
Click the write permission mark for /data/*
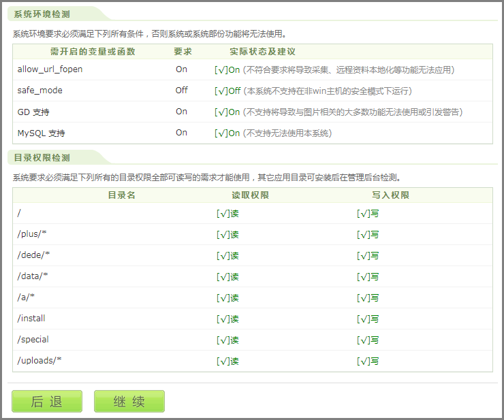click(368, 276)
